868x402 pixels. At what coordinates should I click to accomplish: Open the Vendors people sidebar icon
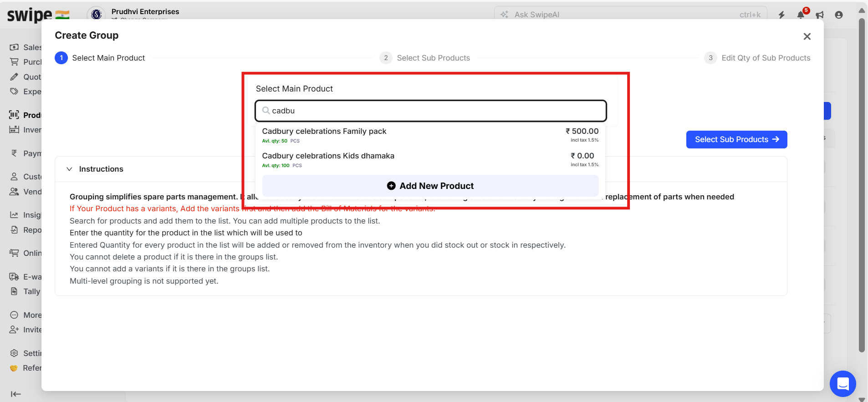pyautogui.click(x=14, y=191)
